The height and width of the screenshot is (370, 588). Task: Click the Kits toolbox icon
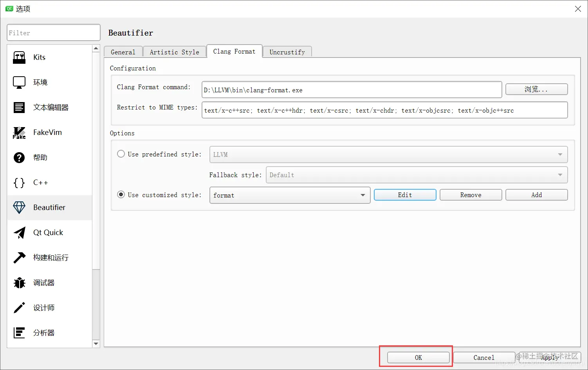19,57
